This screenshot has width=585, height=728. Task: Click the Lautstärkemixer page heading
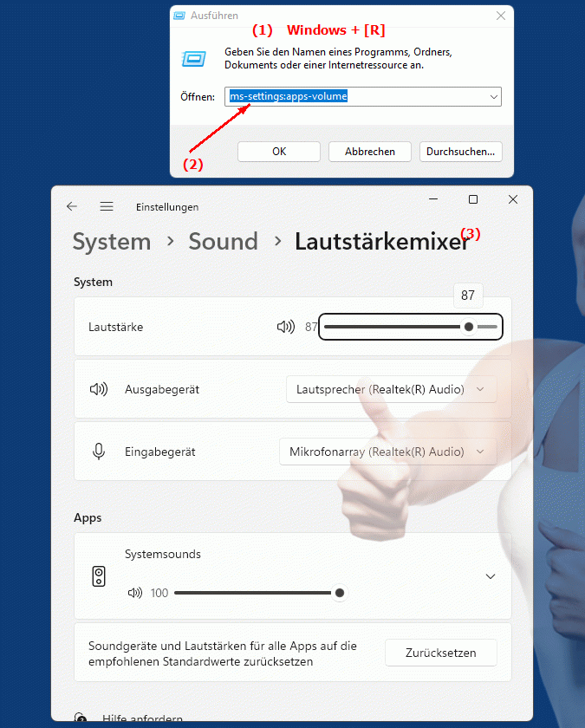click(x=382, y=242)
